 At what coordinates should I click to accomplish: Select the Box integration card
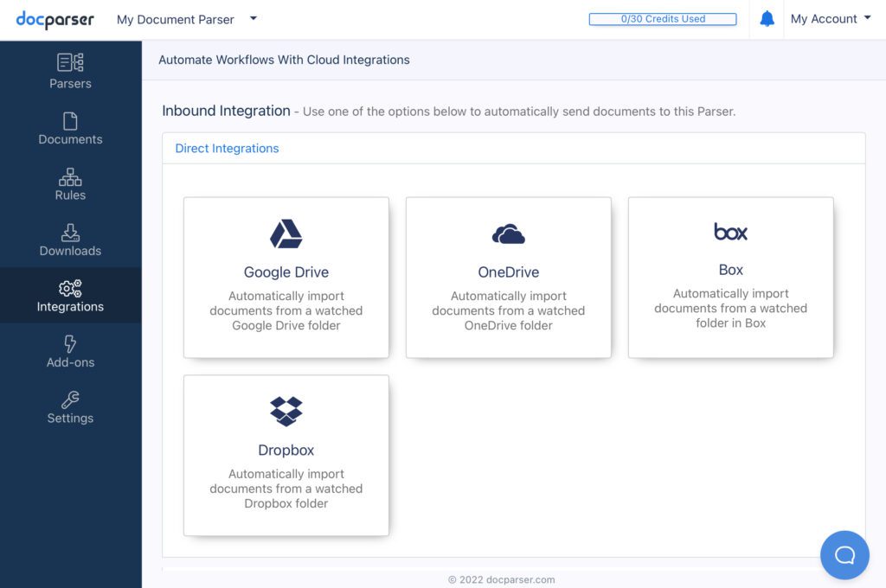click(x=730, y=277)
